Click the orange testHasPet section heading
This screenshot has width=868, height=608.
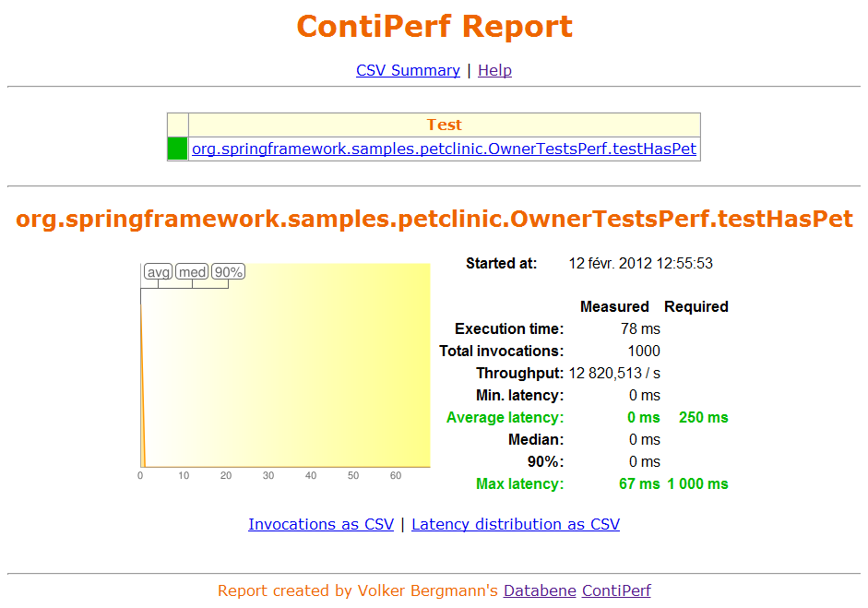[x=434, y=219]
